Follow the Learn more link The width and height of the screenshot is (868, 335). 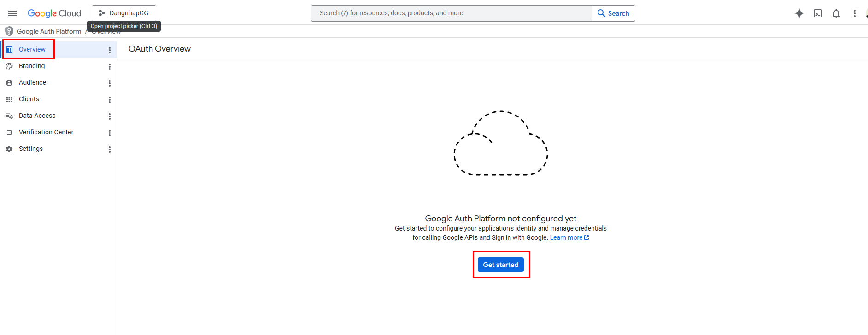point(566,238)
